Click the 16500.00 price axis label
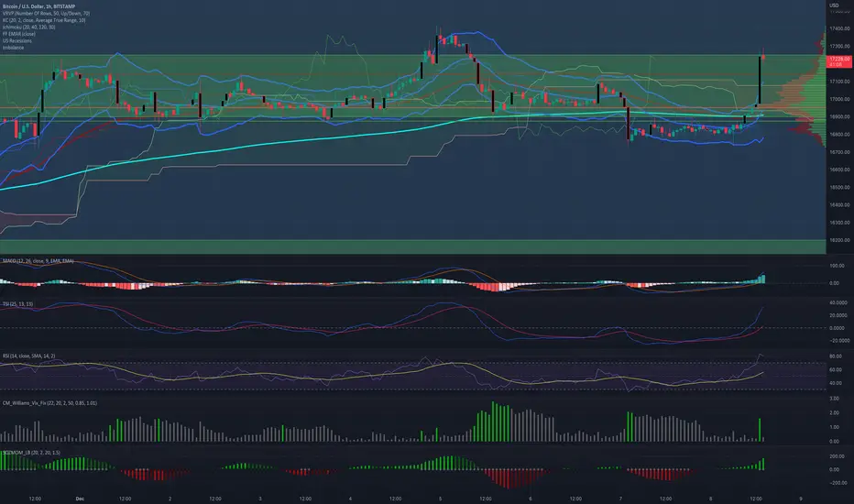 click(839, 187)
